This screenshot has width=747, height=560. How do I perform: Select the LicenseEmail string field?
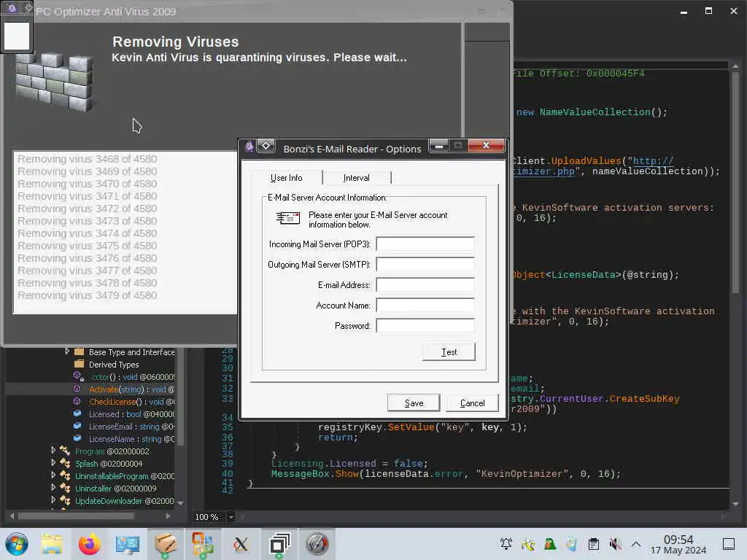pos(131,426)
